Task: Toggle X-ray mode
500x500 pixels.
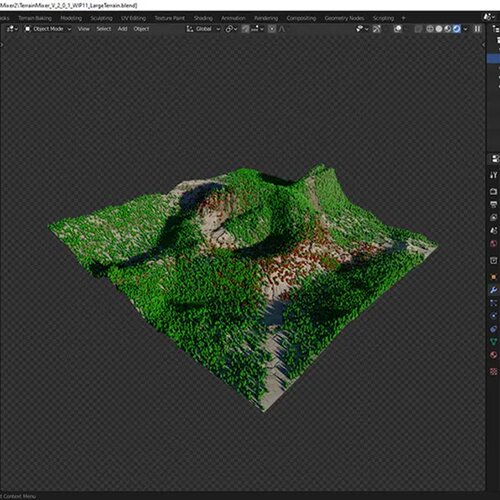Action: (x=418, y=29)
